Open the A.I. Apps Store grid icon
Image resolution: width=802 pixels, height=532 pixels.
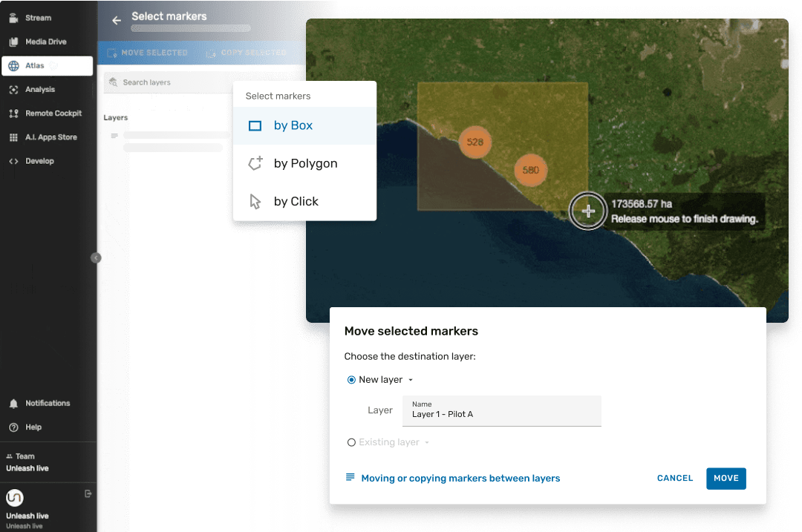[13, 137]
